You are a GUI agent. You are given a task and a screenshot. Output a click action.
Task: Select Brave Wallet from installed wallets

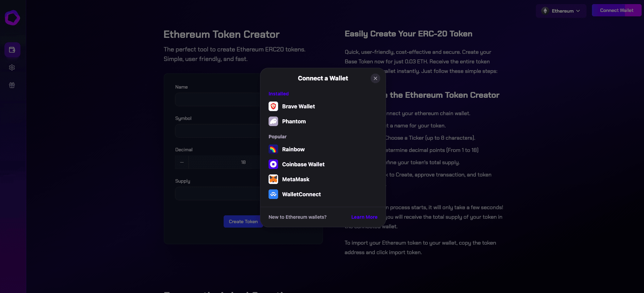tap(323, 107)
